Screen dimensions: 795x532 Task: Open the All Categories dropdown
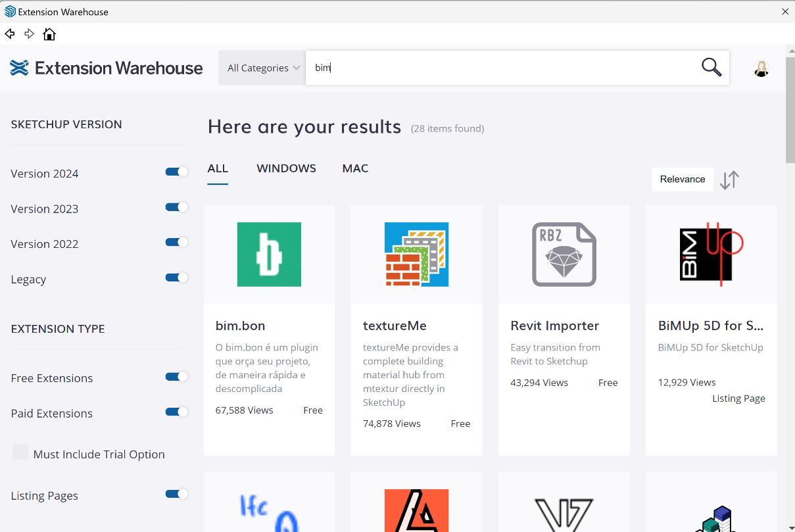pyautogui.click(x=262, y=68)
